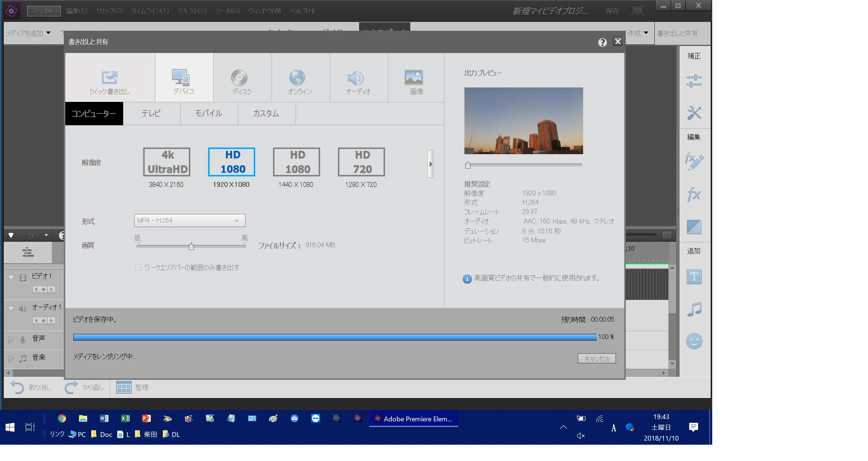
Task: Open the Audio (オーディオ) export option
Action: point(355,77)
